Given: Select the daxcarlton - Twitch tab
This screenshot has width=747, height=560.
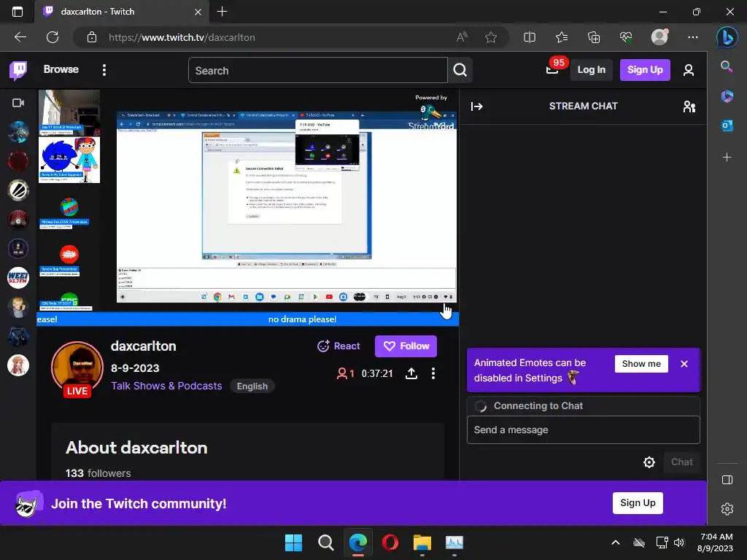Looking at the screenshot, I should pyautogui.click(x=122, y=12).
